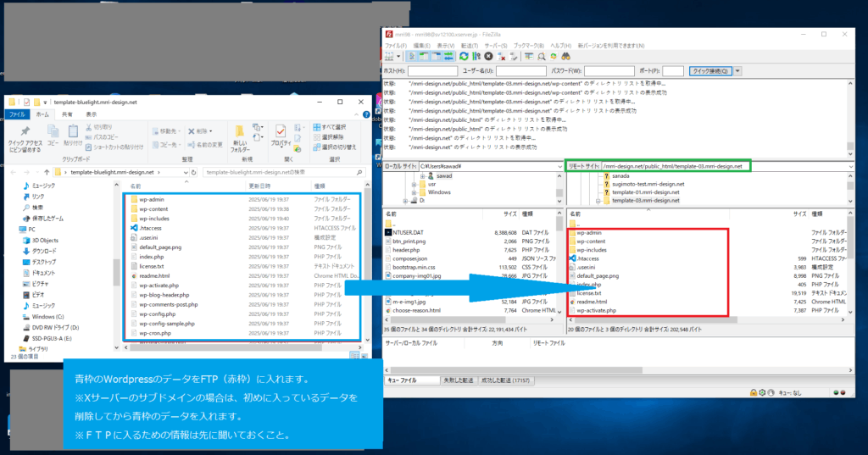
Task: Click the binoculars file search icon
Action: coord(565,56)
